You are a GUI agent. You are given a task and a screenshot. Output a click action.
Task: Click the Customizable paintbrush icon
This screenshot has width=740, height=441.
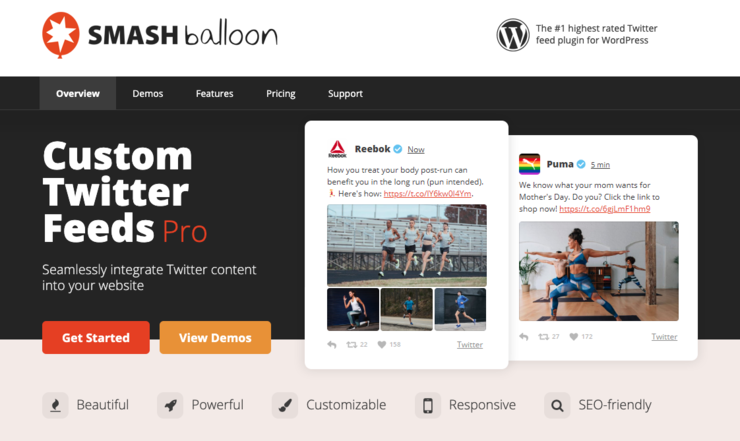click(x=285, y=405)
